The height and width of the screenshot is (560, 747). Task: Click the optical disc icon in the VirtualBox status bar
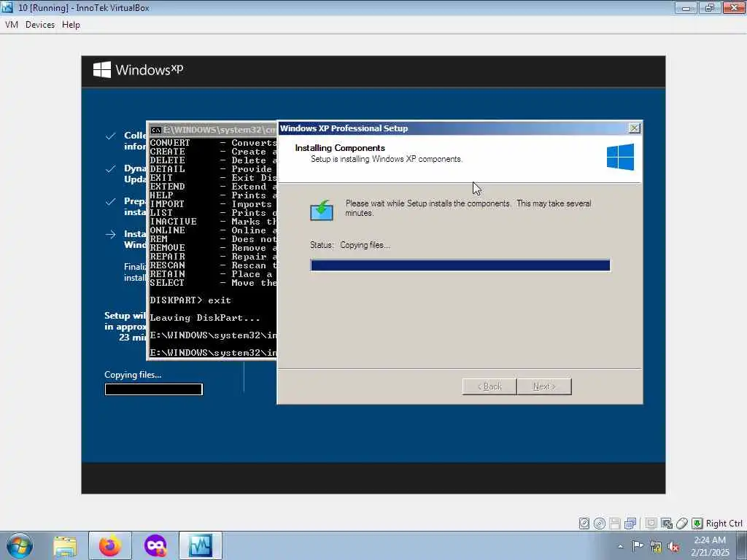(600, 524)
